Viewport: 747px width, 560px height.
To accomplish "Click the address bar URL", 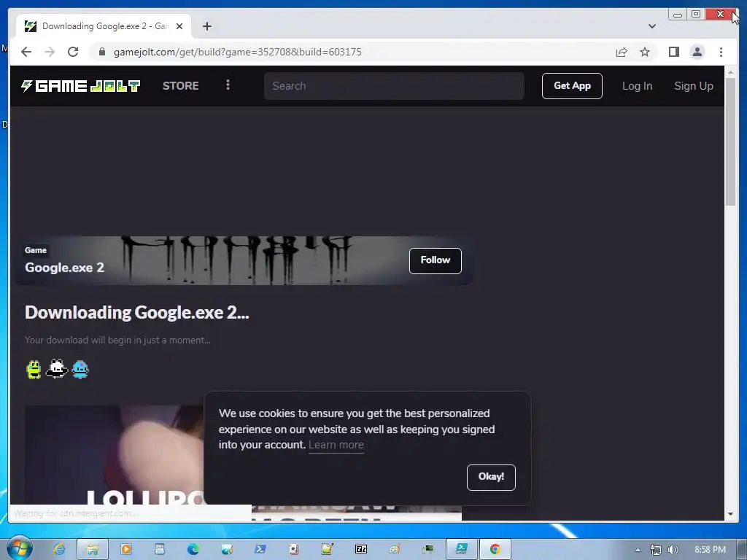I will point(237,52).
